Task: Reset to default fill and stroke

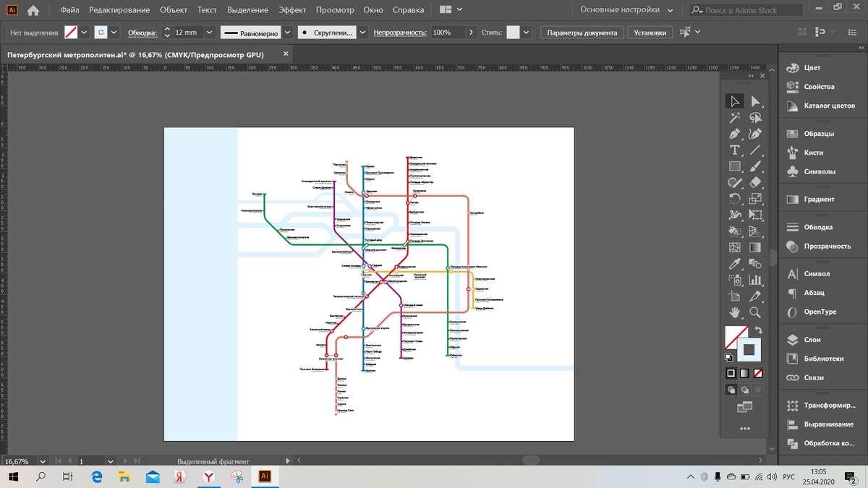Action: tap(729, 357)
